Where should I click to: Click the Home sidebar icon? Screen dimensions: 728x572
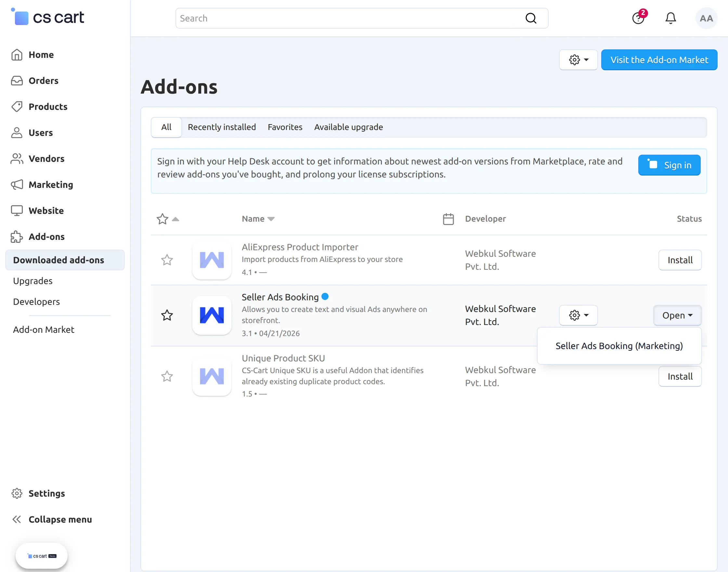coord(17,55)
